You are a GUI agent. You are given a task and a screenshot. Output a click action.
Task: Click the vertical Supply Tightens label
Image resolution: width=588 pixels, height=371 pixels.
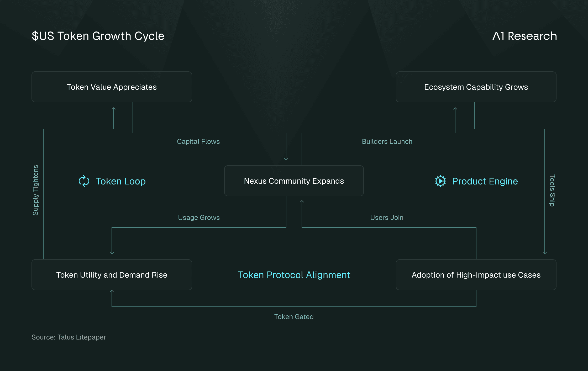pos(35,190)
